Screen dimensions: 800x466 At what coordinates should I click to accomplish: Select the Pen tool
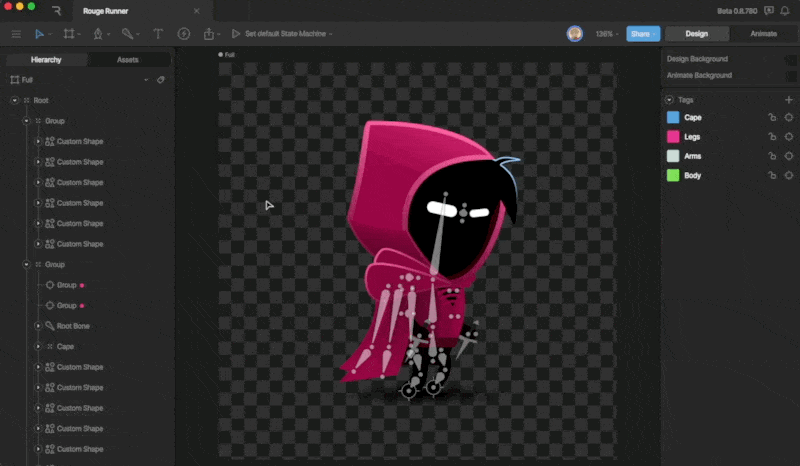tap(98, 34)
